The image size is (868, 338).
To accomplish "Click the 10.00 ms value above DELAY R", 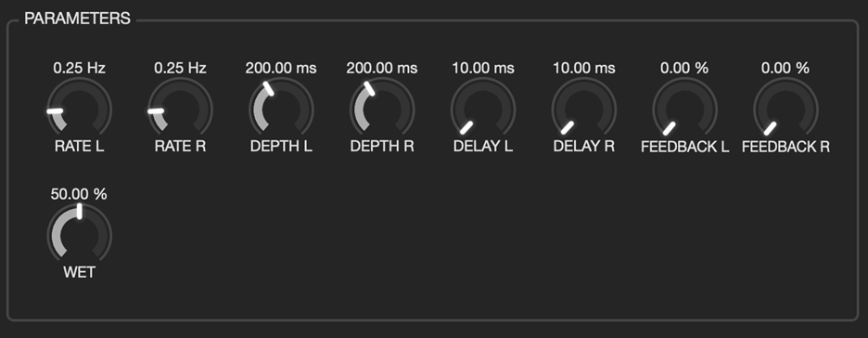I will coord(584,68).
